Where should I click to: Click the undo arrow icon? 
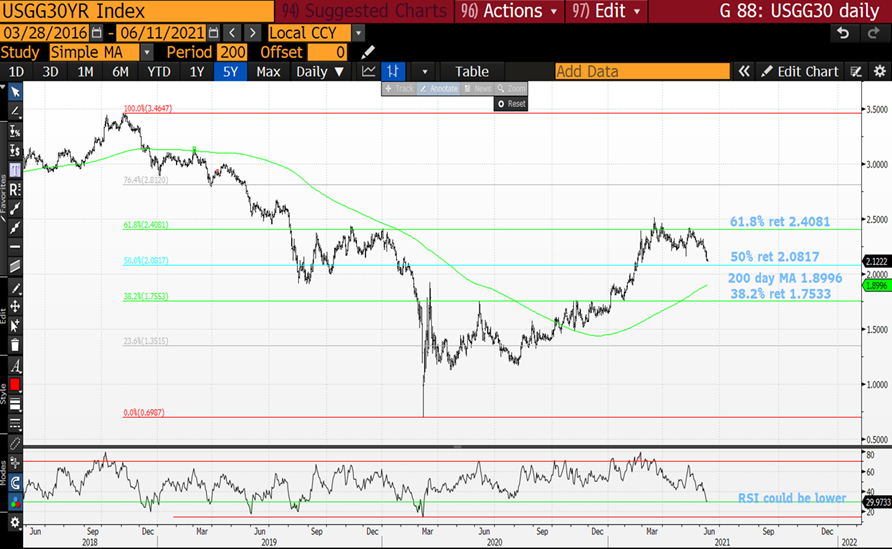(x=843, y=33)
